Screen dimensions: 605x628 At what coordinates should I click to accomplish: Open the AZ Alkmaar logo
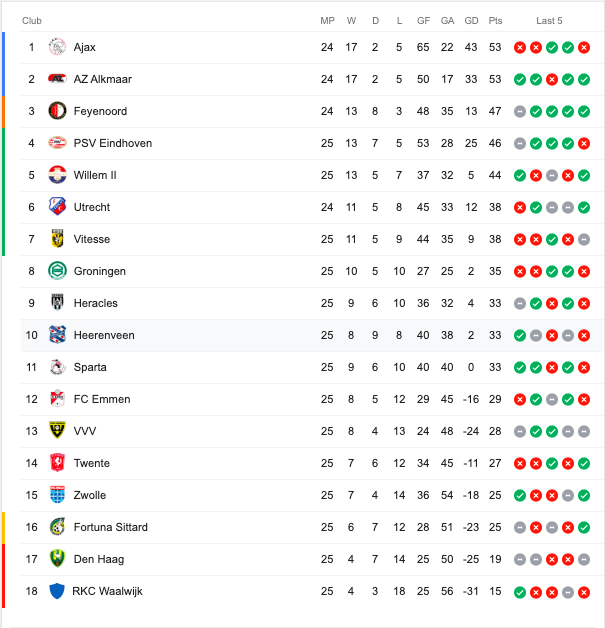point(57,79)
